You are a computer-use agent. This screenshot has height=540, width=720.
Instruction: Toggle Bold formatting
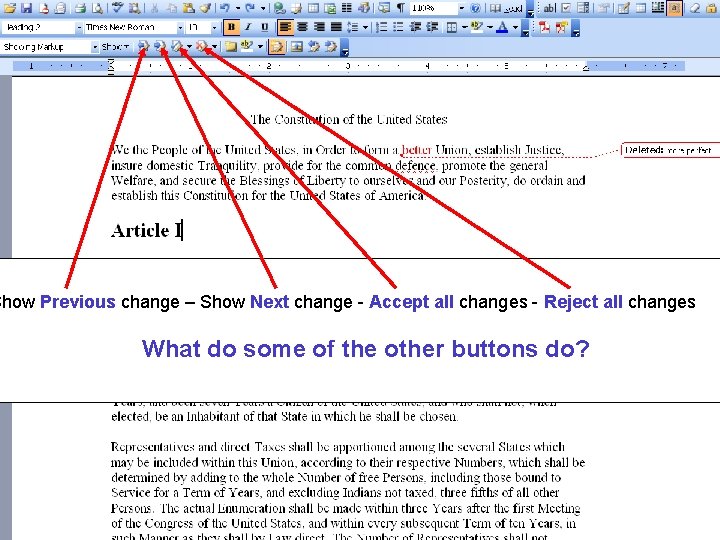(x=231, y=27)
